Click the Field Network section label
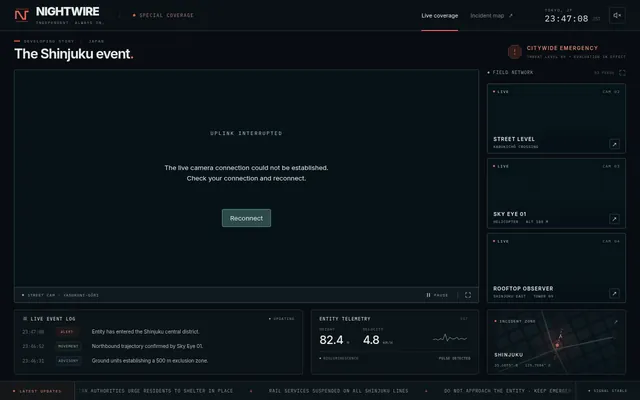The image size is (640, 400). point(513,73)
